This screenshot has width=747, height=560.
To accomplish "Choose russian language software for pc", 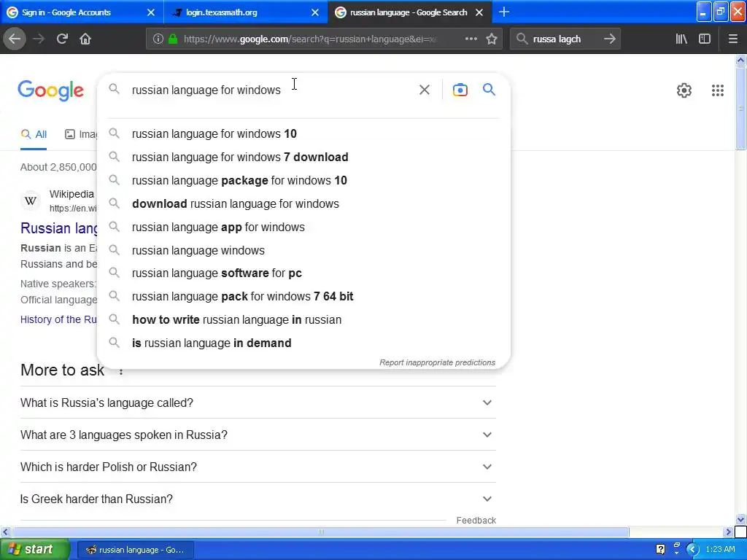I will pyautogui.click(x=303, y=273).
